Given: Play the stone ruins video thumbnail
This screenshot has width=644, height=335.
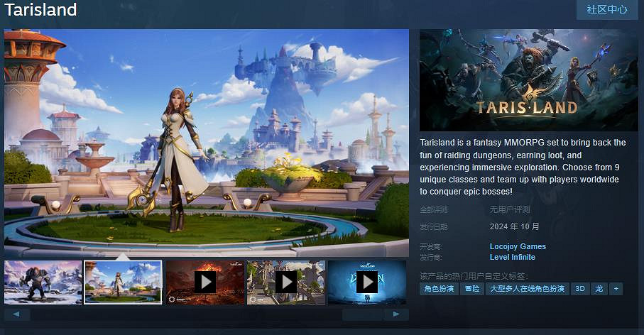Looking at the screenshot, I should [x=286, y=282].
